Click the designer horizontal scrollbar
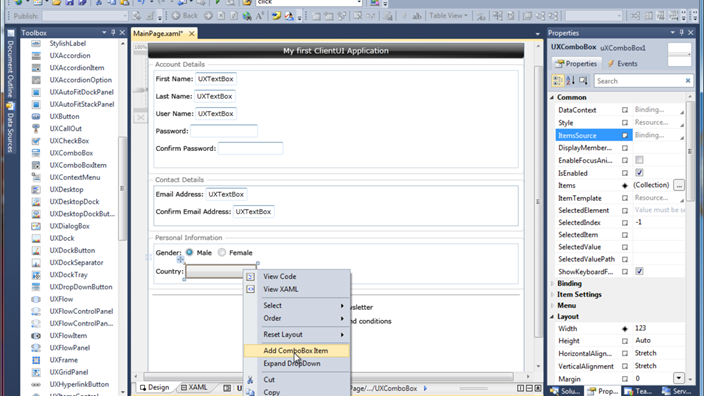The image size is (704, 396). pos(328,376)
